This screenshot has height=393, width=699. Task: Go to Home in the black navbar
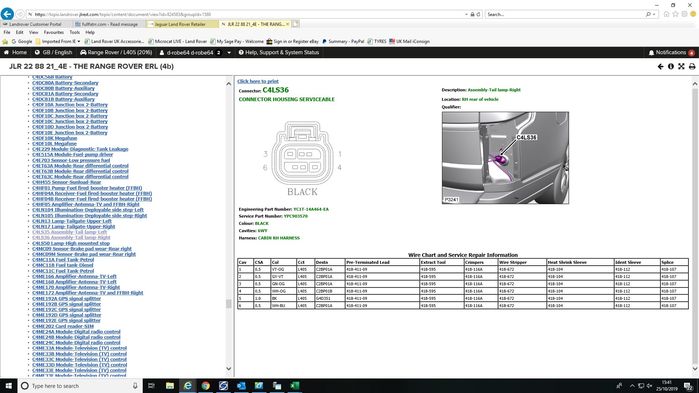(x=15, y=53)
